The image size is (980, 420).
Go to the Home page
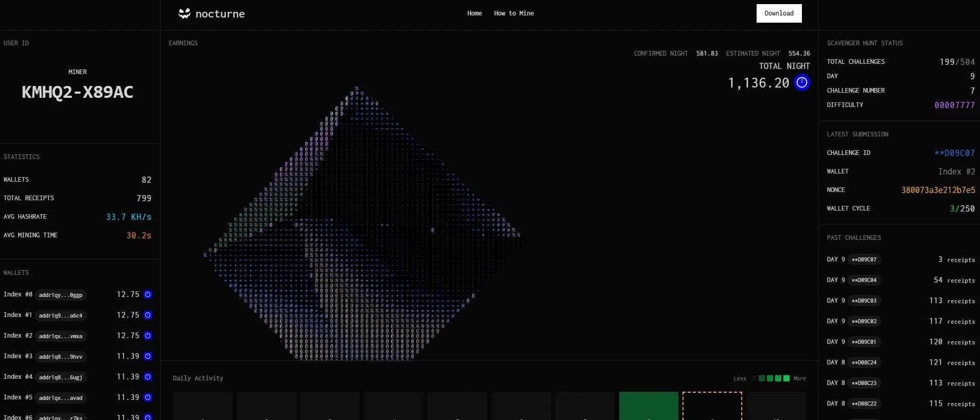[475, 13]
